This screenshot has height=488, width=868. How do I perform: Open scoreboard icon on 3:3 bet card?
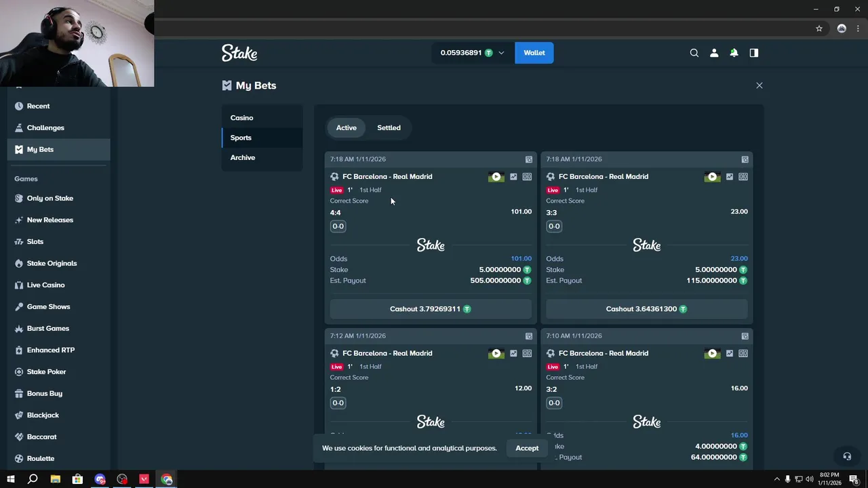pyautogui.click(x=743, y=177)
